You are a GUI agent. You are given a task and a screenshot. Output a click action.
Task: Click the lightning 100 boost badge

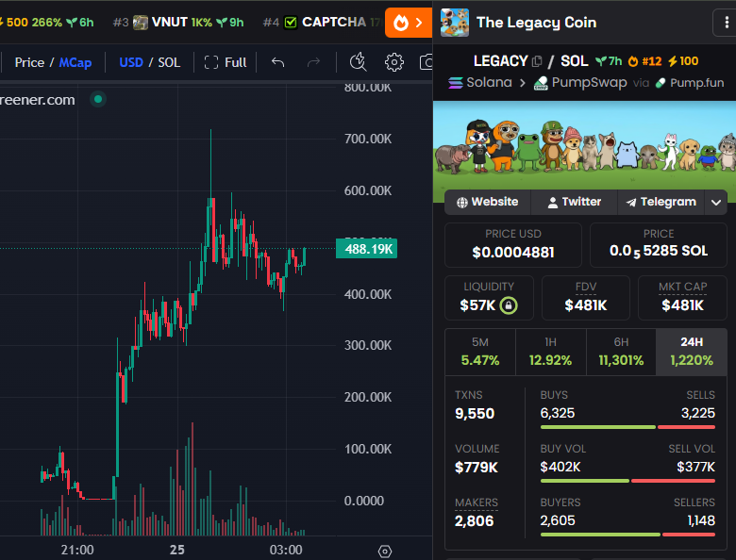(x=683, y=61)
